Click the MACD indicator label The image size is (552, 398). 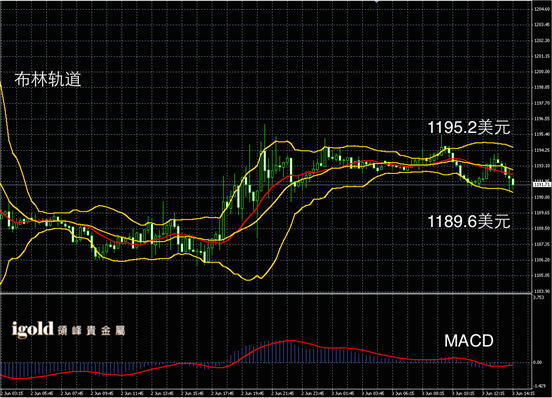(469, 341)
